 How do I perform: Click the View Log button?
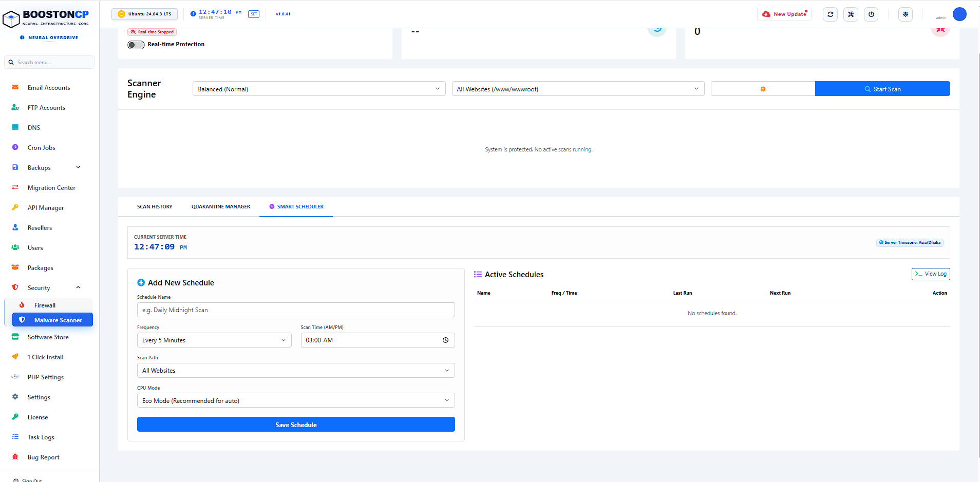(931, 274)
